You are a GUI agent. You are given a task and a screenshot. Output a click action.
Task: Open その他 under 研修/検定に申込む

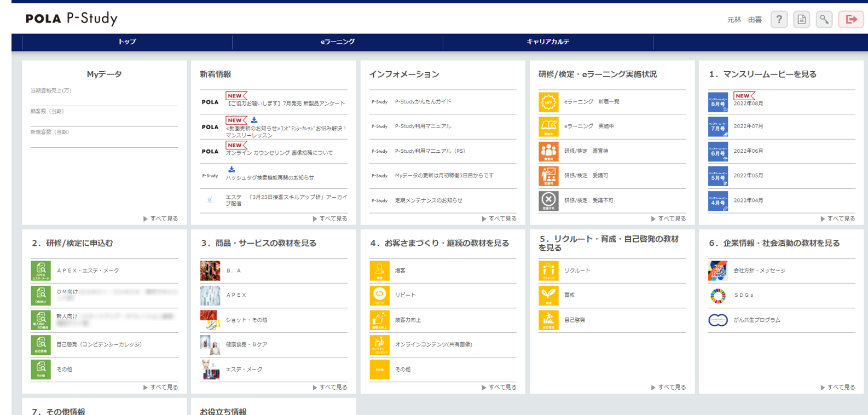pos(64,370)
